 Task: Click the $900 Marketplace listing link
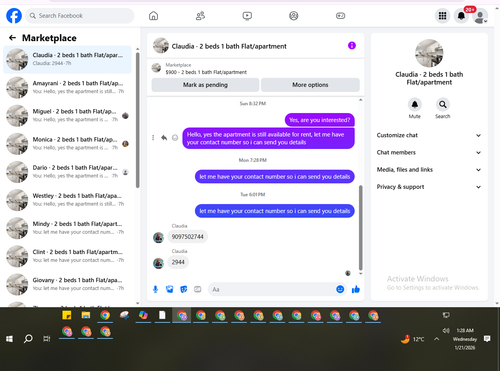click(206, 72)
